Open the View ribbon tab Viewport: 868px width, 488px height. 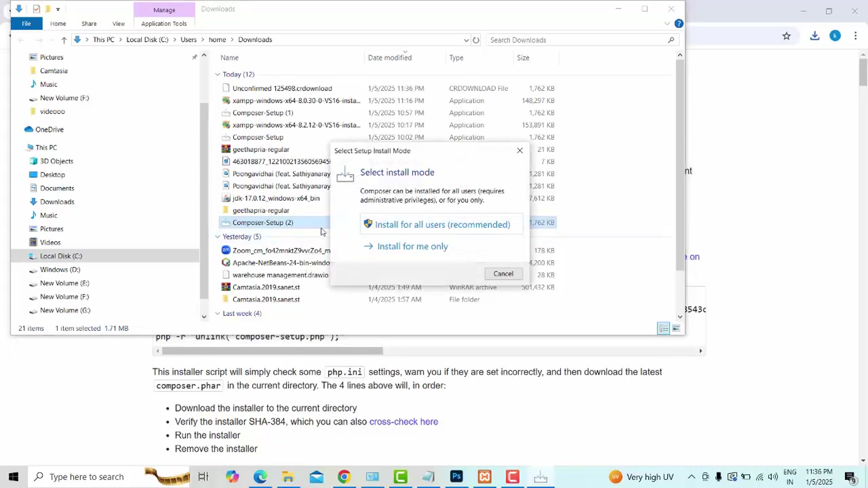click(118, 23)
